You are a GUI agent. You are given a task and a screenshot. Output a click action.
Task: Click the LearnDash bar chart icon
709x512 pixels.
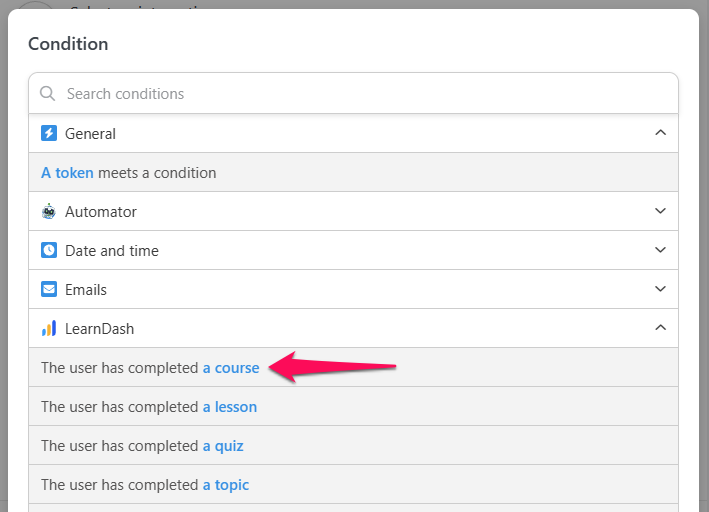(x=49, y=328)
